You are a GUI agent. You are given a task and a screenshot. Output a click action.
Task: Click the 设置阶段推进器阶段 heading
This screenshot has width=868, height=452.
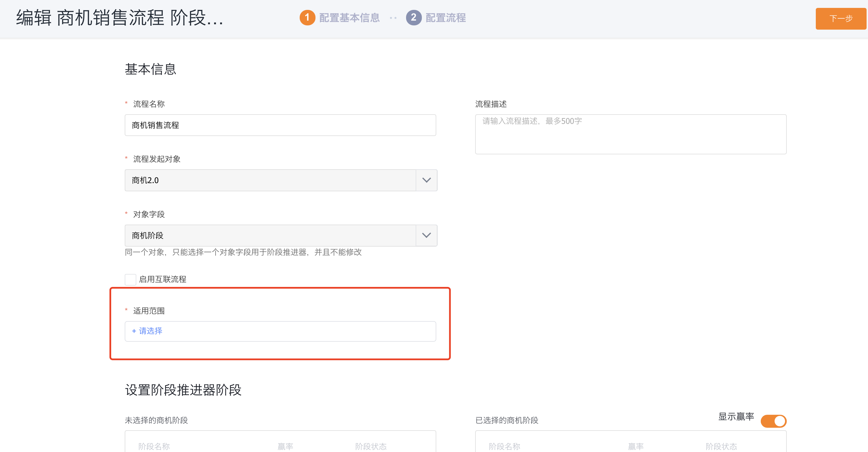tap(183, 390)
